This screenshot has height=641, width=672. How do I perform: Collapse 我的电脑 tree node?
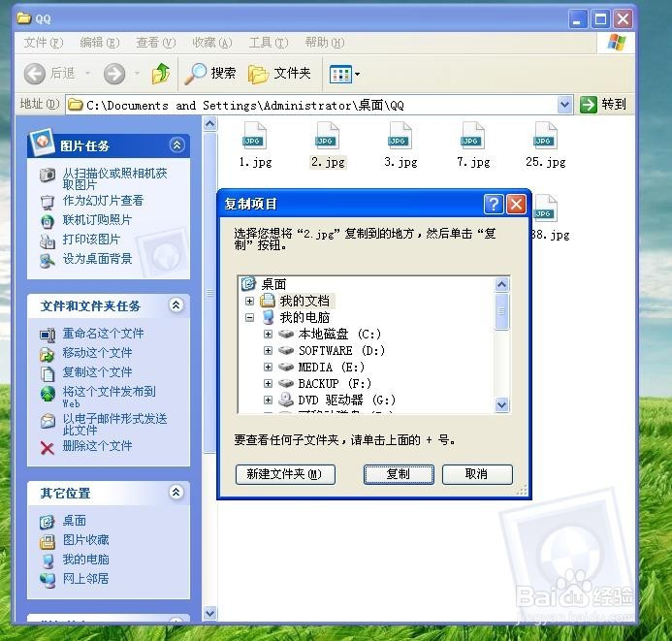pos(249,317)
